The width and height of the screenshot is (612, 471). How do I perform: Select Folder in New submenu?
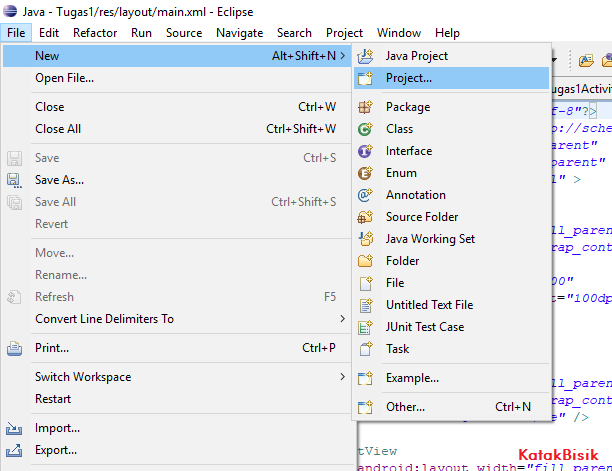point(452,261)
